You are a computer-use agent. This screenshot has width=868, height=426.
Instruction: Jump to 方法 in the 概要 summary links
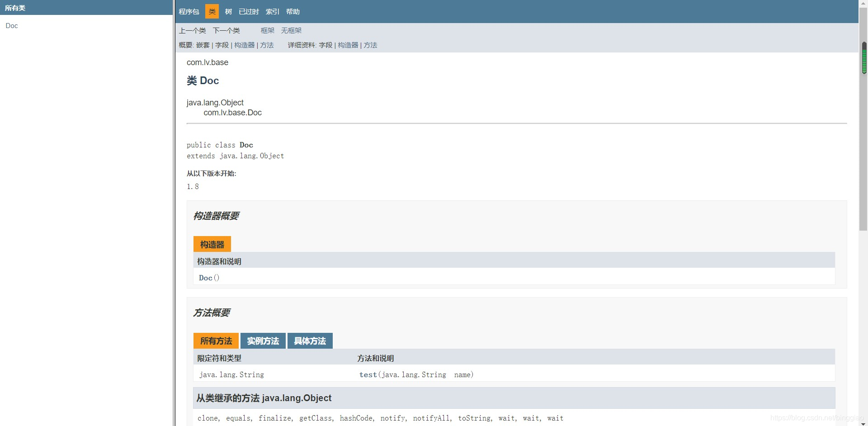point(267,45)
